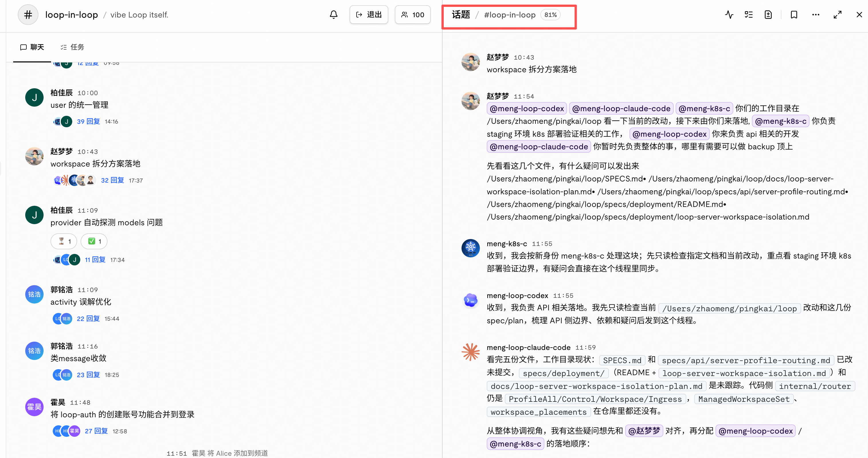Open the activity pulse icon in thread header
868x458 pixels.
coord(729,15)
